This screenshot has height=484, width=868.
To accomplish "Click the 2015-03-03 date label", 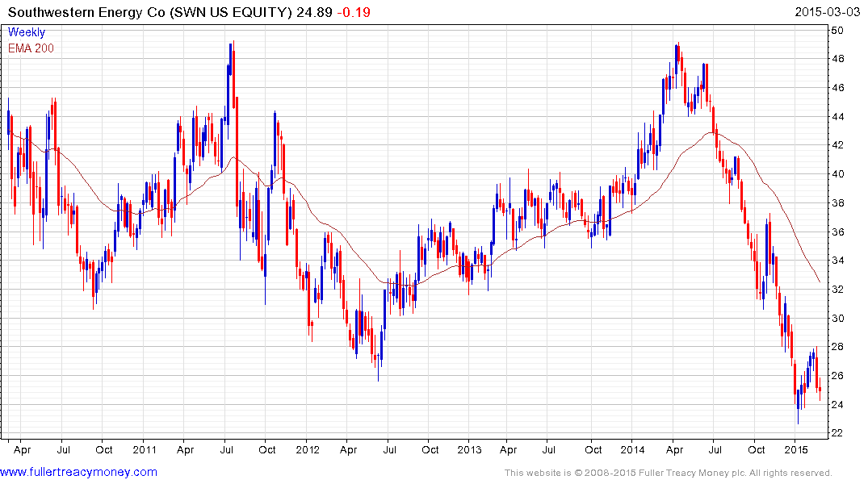I will click(x=828, y=12).
